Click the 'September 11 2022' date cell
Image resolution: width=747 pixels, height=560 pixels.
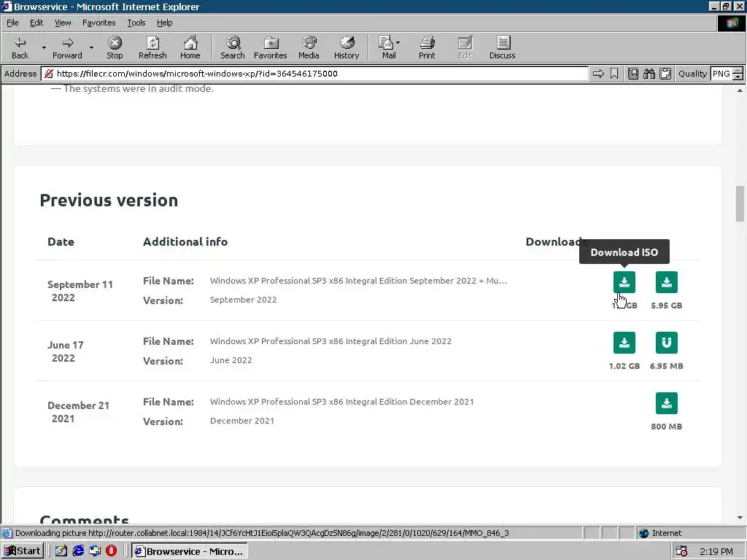(80, 290)
